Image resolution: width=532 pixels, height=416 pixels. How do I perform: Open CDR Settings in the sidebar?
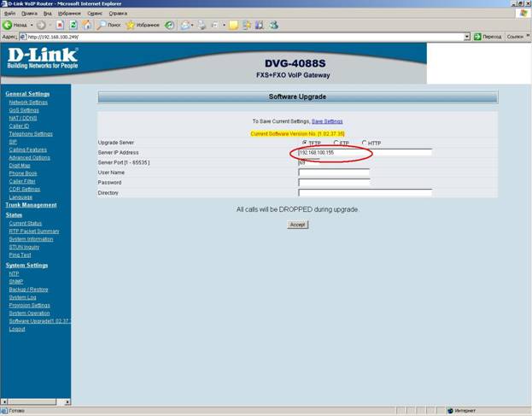[x=25, y=189]
